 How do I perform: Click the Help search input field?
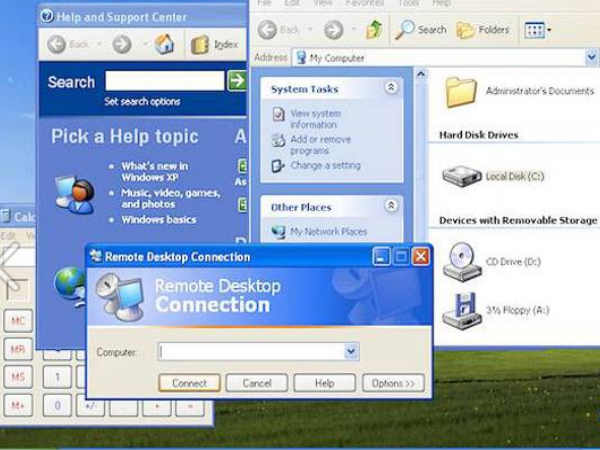click(165, 81)
